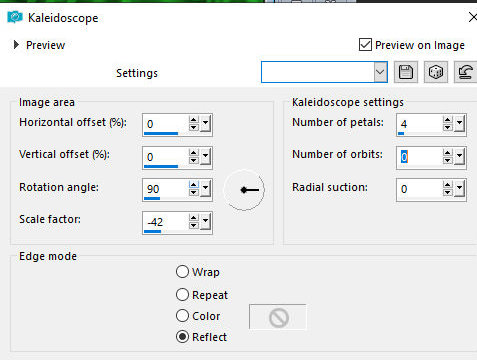The image size is (477, 360).
Task: Click the rotation angle dial control
Action: pyautogui.click(x=244, y=190)
